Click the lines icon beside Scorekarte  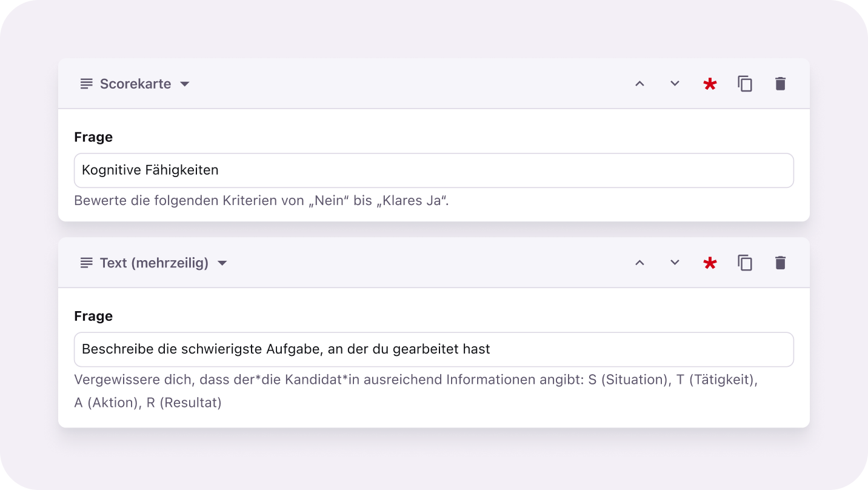click(x=87, y=84)
